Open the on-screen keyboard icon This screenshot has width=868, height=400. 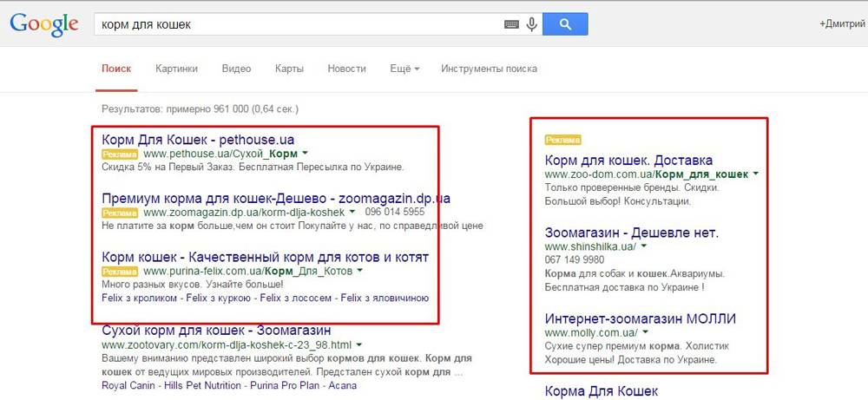[x=513, y=24]
